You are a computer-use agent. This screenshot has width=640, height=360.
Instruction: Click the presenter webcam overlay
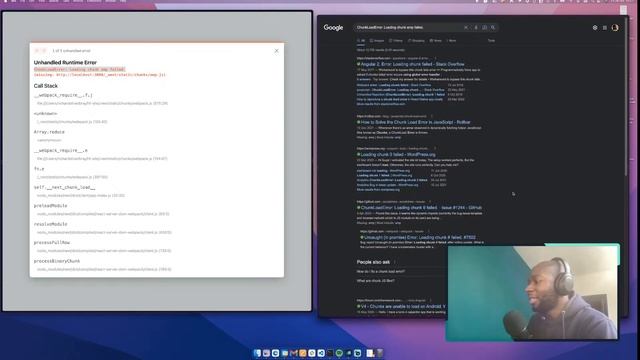(x=533, y=292)
